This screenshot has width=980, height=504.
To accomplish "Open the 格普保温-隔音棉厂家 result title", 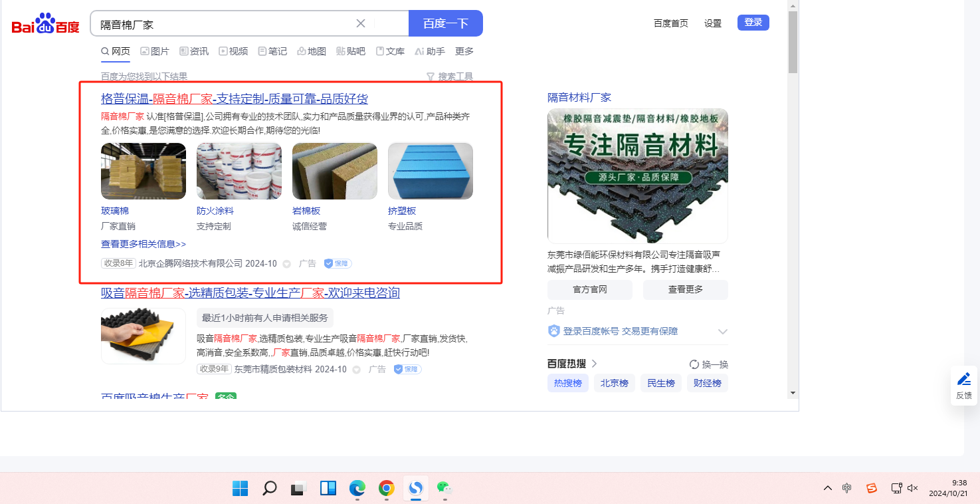I will (235, 99).
